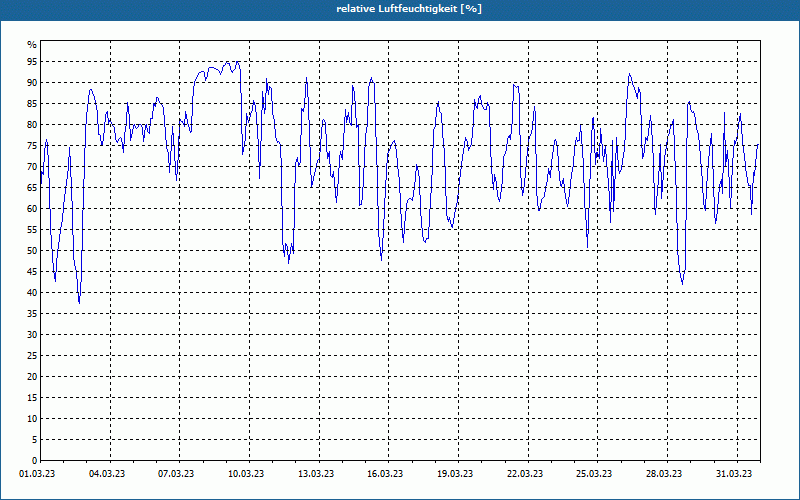
Task: Click the 31.03.23 date label
Action: pyautogui.click(x=734, y=474)
